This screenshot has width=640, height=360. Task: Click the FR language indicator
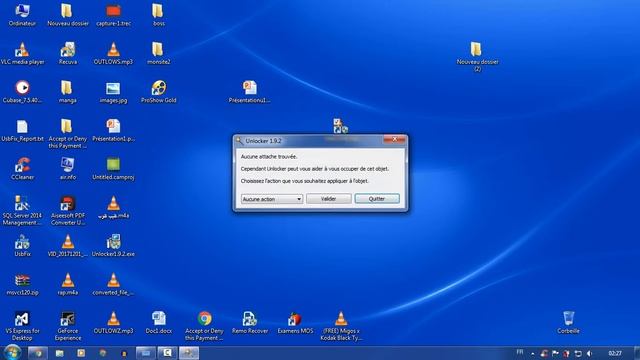point(520,352)
